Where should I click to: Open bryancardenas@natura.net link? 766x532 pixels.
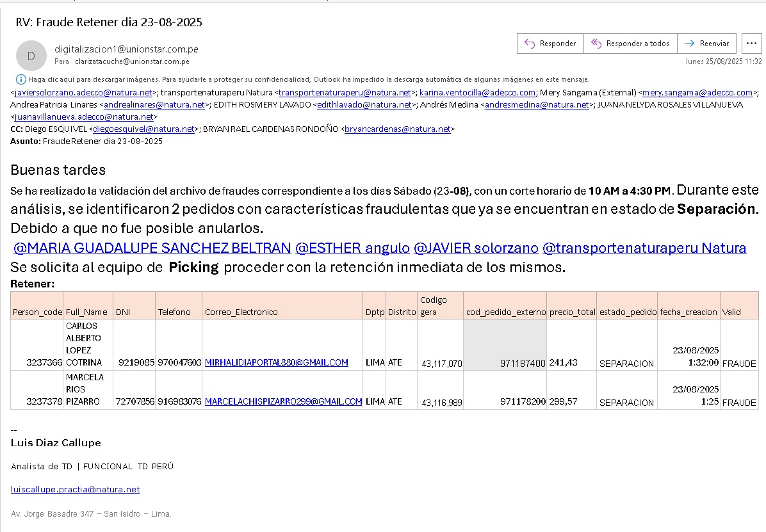[x=398, y=129]
